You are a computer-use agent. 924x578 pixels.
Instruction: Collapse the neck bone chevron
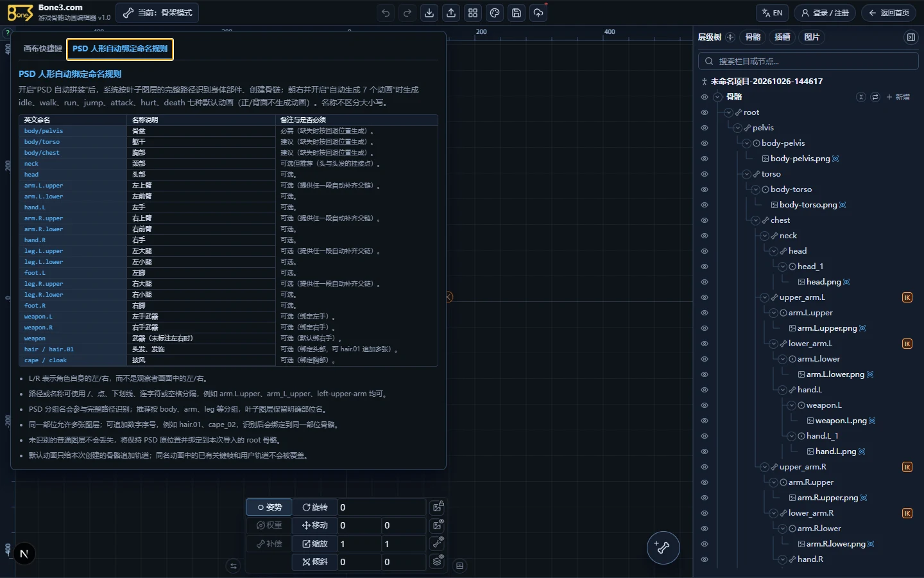coord(765,236)
